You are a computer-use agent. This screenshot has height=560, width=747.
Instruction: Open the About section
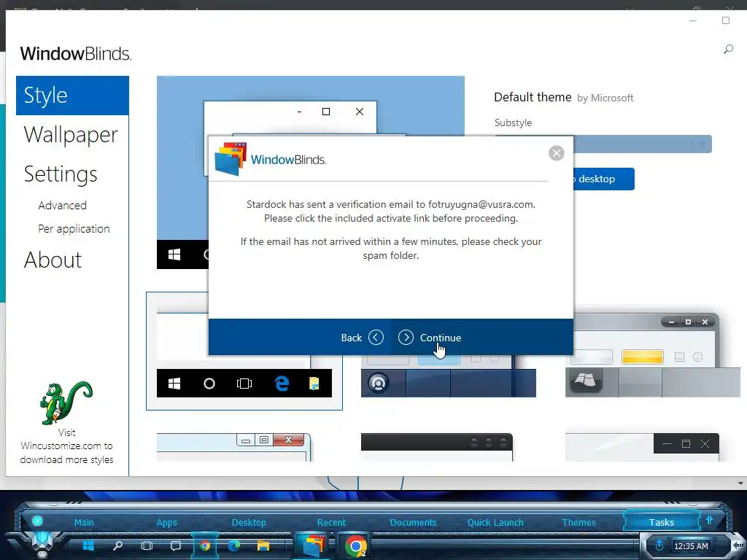53,260
